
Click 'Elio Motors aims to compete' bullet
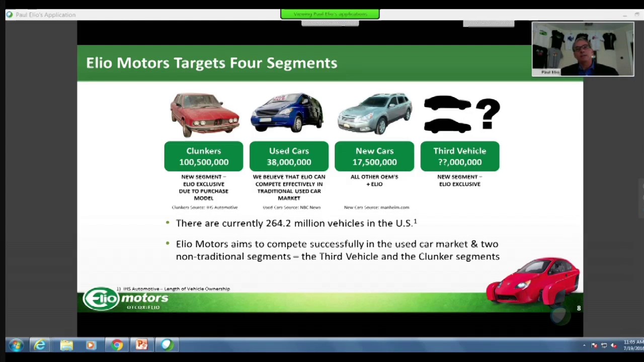tap(338, 250)
